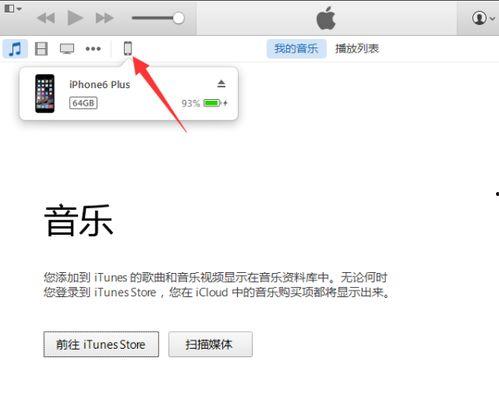This screenshot has width=499, height=397.
Task: Select the Music library icon
Action: [x=15, y=49]
